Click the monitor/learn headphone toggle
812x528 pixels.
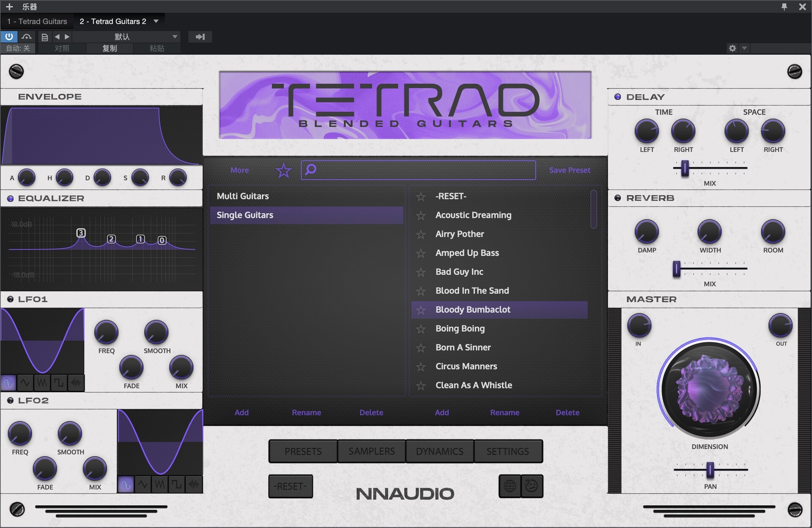[27, 37]
